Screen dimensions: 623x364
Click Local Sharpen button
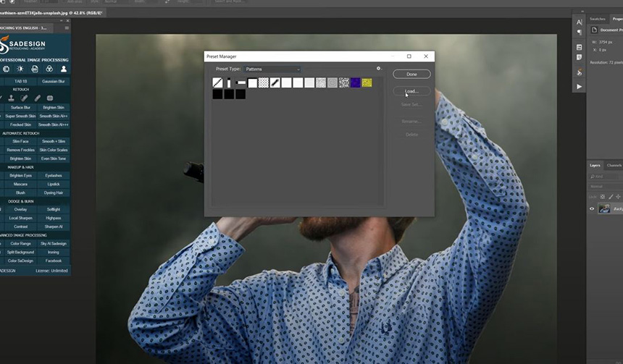click(x=21, y=219)
